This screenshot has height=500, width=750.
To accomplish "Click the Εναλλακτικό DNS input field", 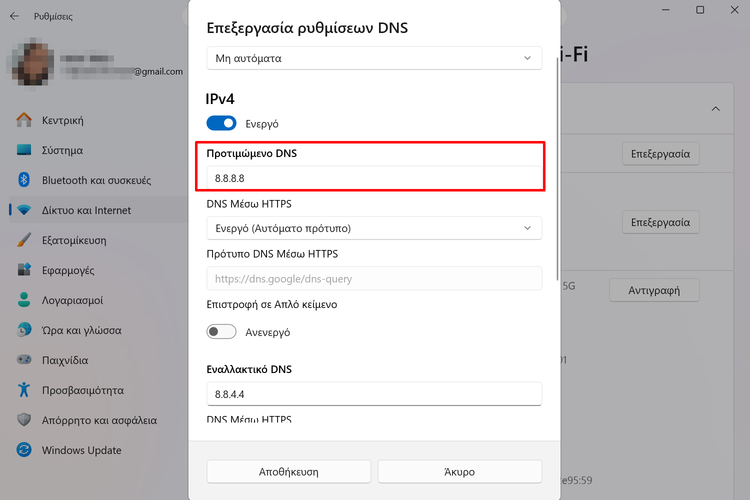I will pos(374,394).
